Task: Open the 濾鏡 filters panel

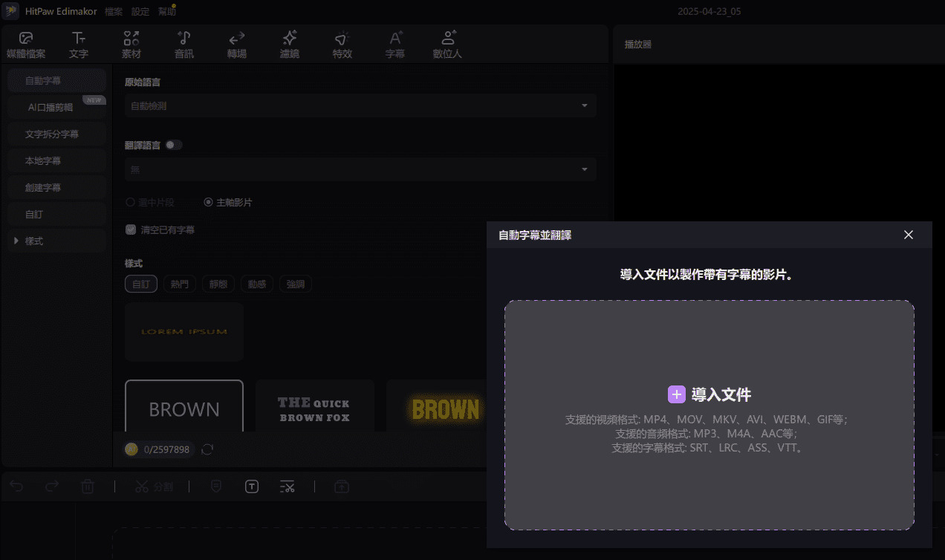Action: pos(290,45)
